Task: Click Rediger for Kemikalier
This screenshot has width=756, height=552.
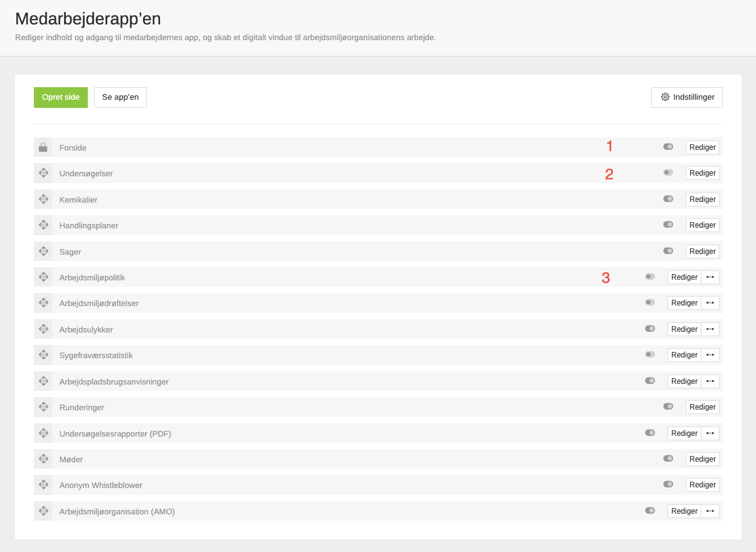Action: point(703,199)
